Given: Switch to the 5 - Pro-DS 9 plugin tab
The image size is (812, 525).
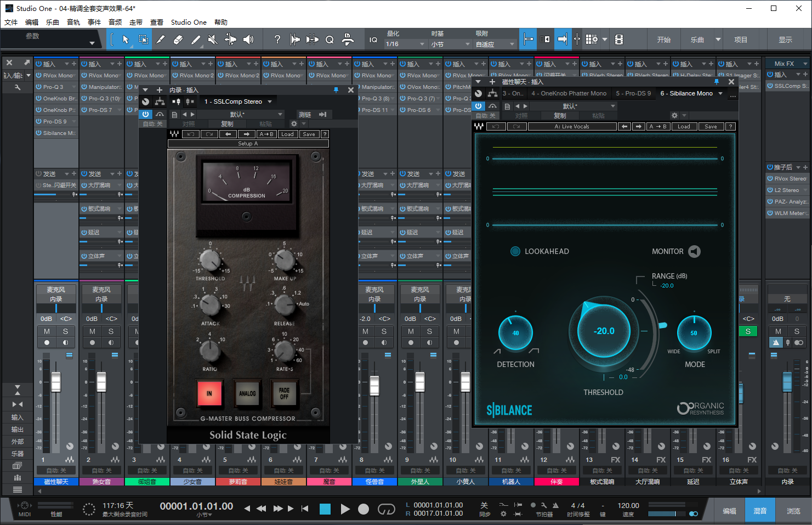Looking at the screenshot, I should pos(634,93).
